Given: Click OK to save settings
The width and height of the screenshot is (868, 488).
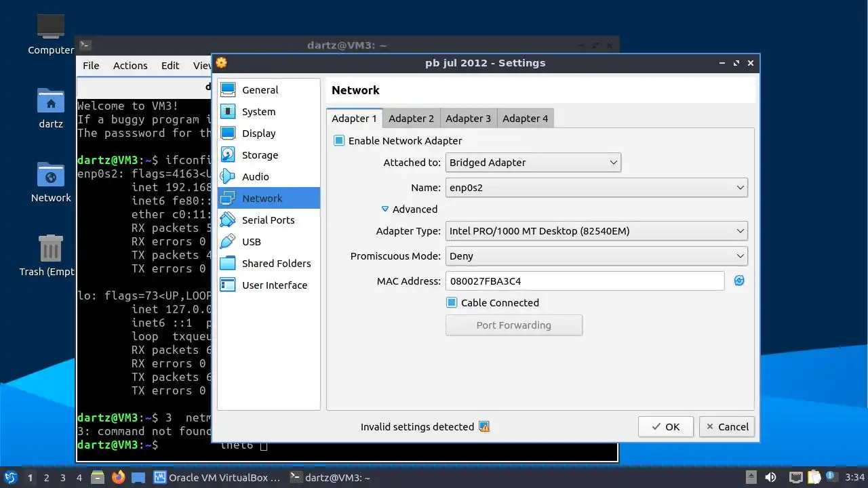Looking at the screenshot, I should pos(666,427).
